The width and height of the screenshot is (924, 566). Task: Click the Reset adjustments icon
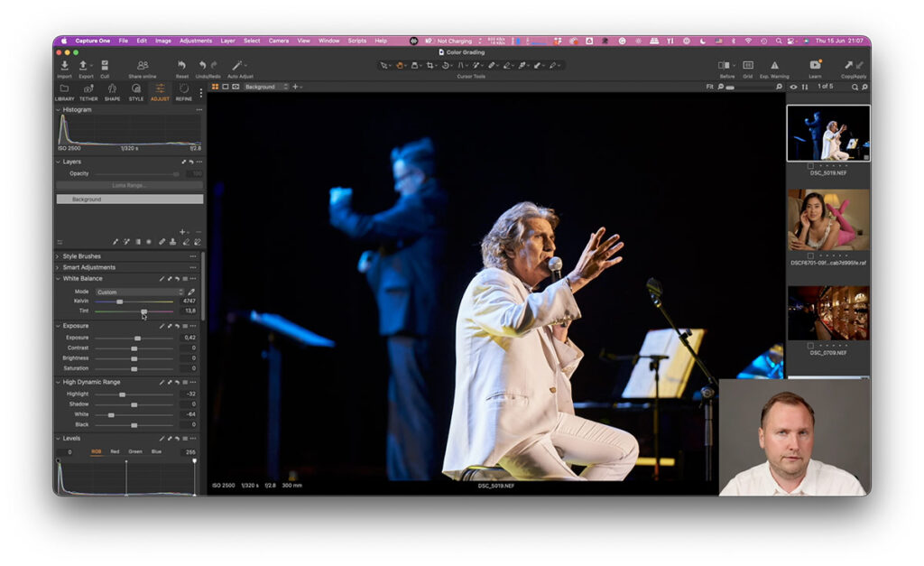point(182,65)
